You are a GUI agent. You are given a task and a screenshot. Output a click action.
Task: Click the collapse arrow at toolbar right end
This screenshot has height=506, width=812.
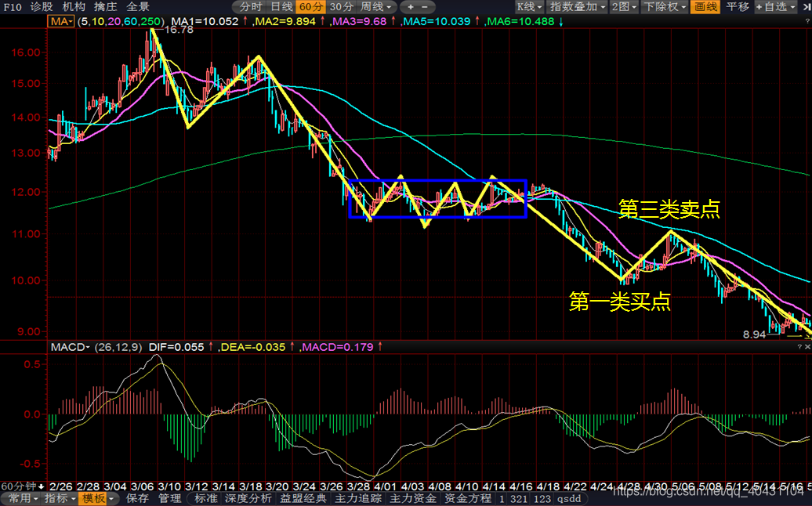pyautogui.click(x=806, y=7)
